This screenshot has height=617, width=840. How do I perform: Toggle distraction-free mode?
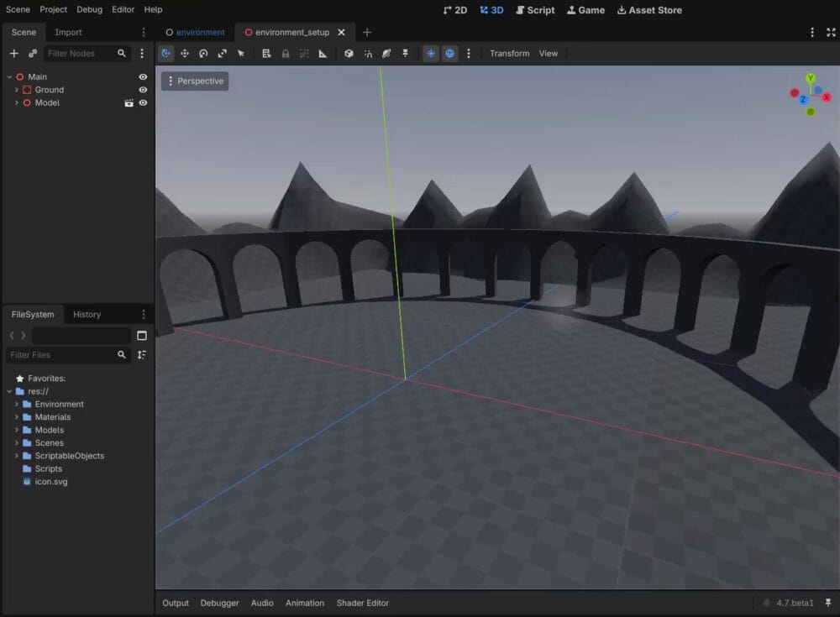831,32
